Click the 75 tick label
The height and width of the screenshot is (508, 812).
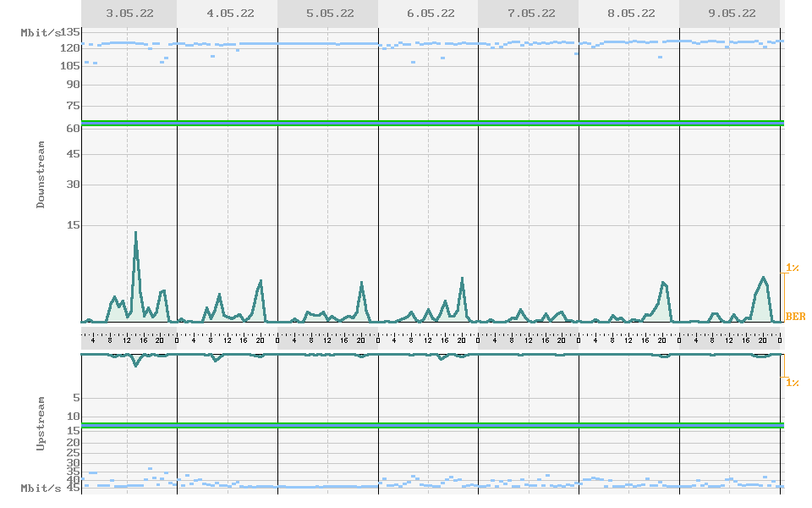click(74, 106)
